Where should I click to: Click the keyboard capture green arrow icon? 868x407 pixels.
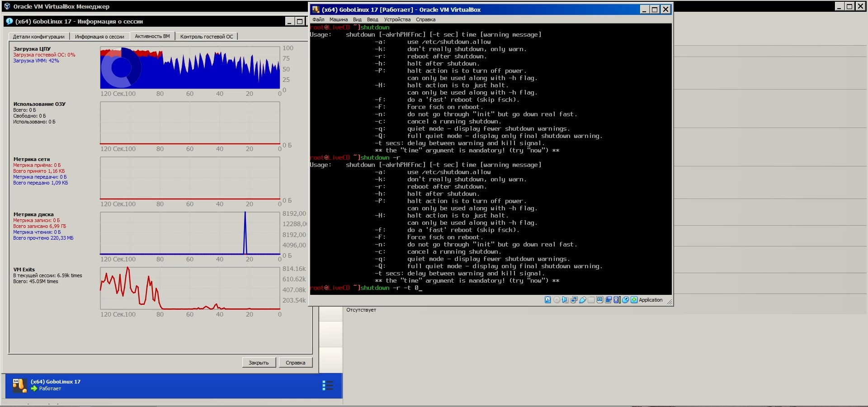[x=634, y=300]
